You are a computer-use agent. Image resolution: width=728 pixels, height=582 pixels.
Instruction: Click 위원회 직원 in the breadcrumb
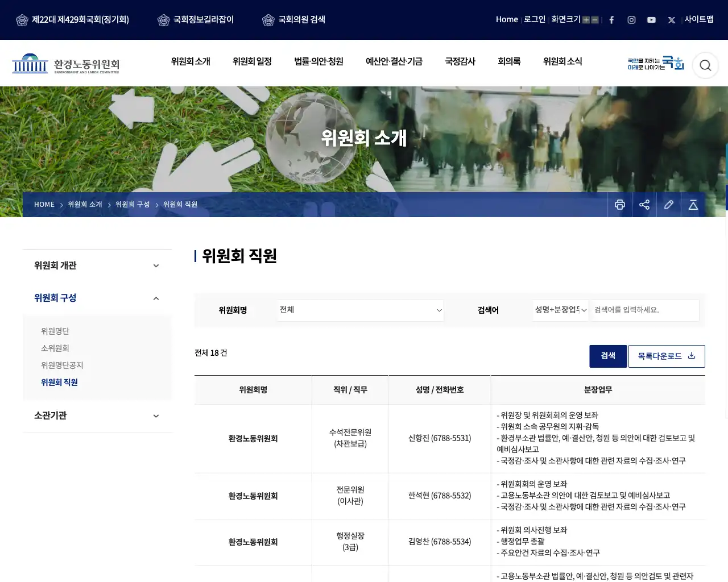point(180,205)
